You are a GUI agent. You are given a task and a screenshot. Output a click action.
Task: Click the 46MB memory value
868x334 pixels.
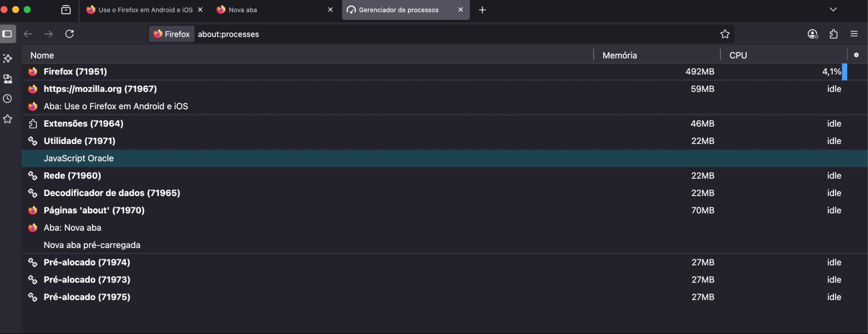703,124
